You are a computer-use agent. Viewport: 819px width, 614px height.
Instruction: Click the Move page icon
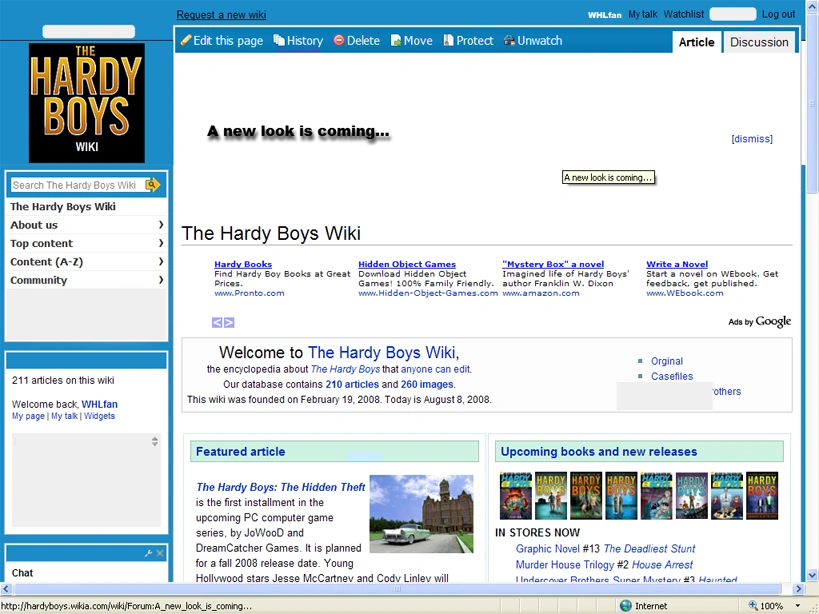396,41
